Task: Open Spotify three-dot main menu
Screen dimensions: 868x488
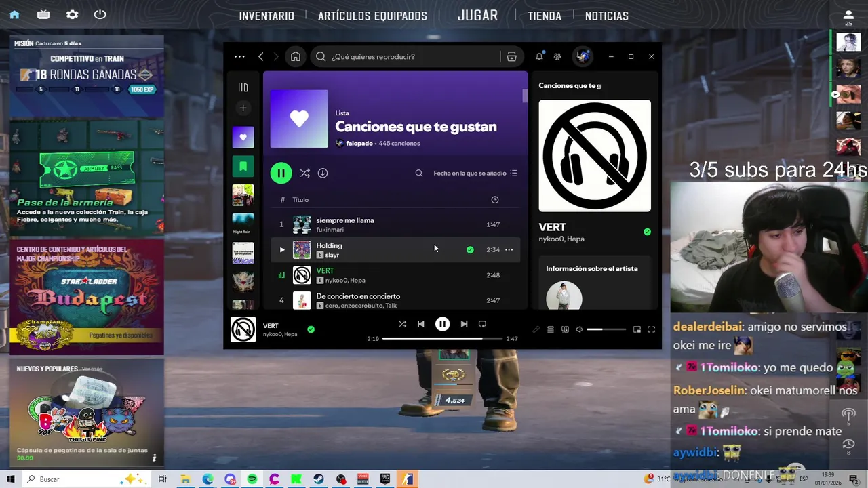Action: click(239, 57)
